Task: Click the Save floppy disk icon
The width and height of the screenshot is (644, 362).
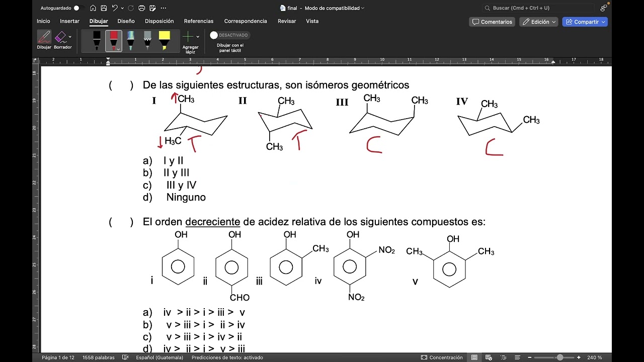Action: [x=104, y=8]
